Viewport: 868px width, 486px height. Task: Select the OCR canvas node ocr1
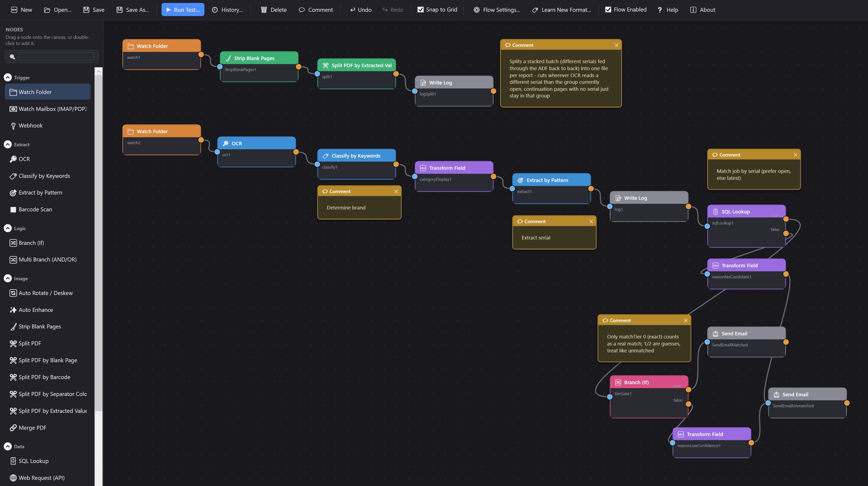[x=256, y=152]
